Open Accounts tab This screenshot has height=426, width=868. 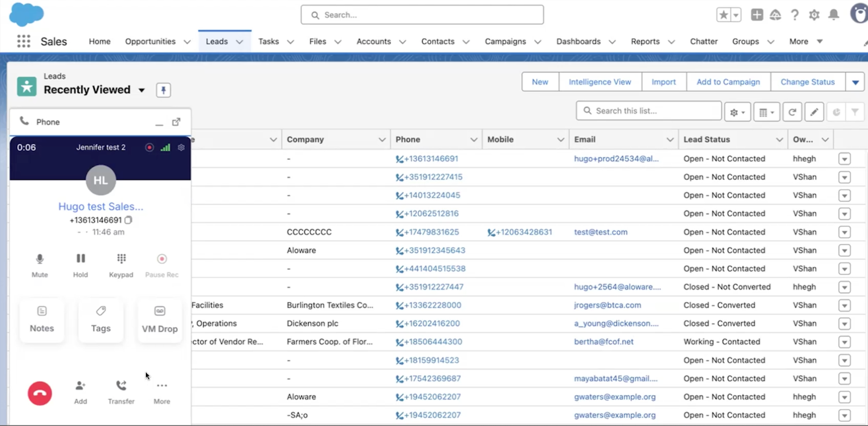[374, 41]
